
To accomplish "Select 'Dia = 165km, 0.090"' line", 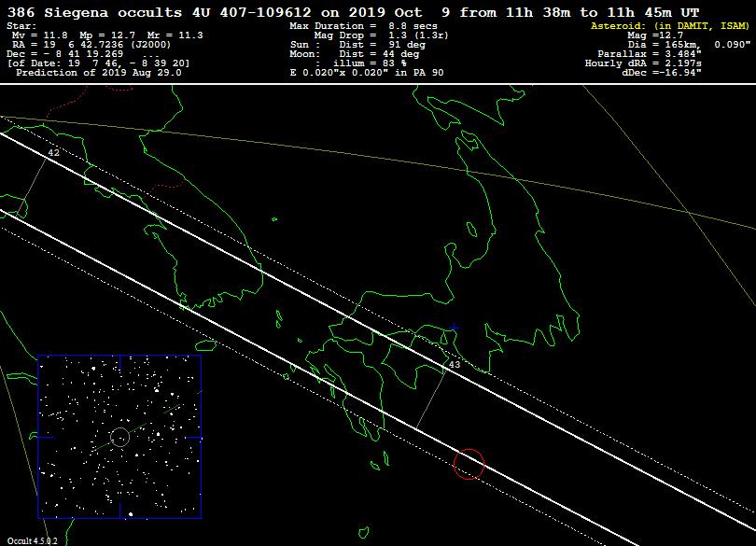I will [x=689, y=45].
